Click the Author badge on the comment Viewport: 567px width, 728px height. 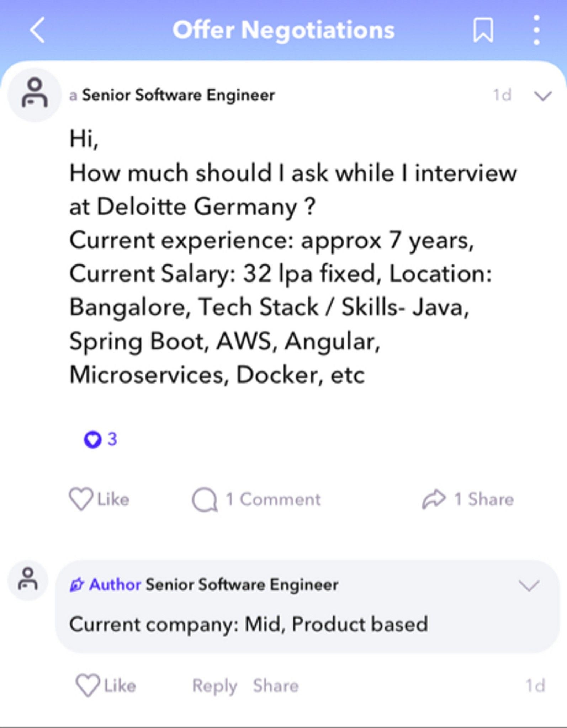click(x=106, y=585)
